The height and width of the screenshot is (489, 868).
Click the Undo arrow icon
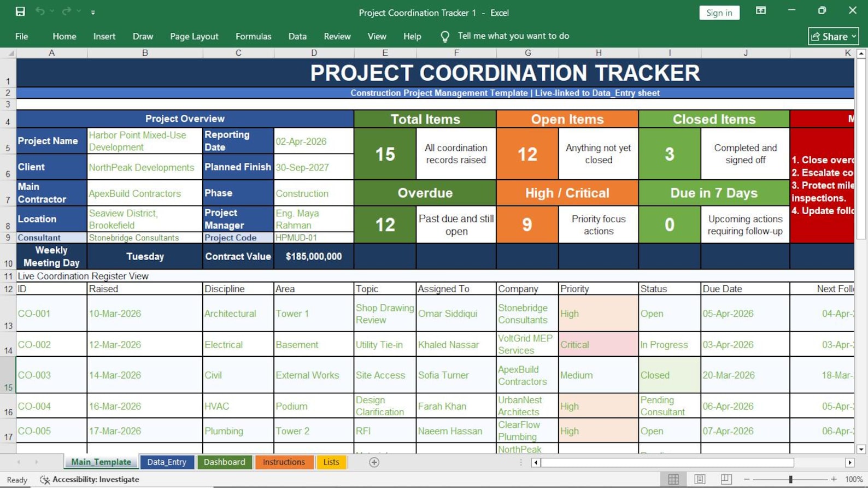(40, 11)
